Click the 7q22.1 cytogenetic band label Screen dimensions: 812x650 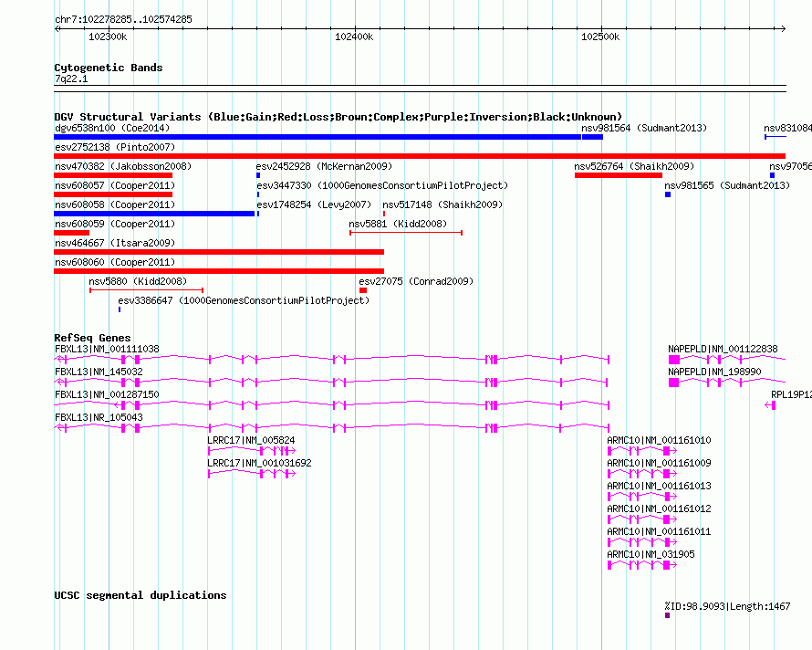(x=71, y=79)
